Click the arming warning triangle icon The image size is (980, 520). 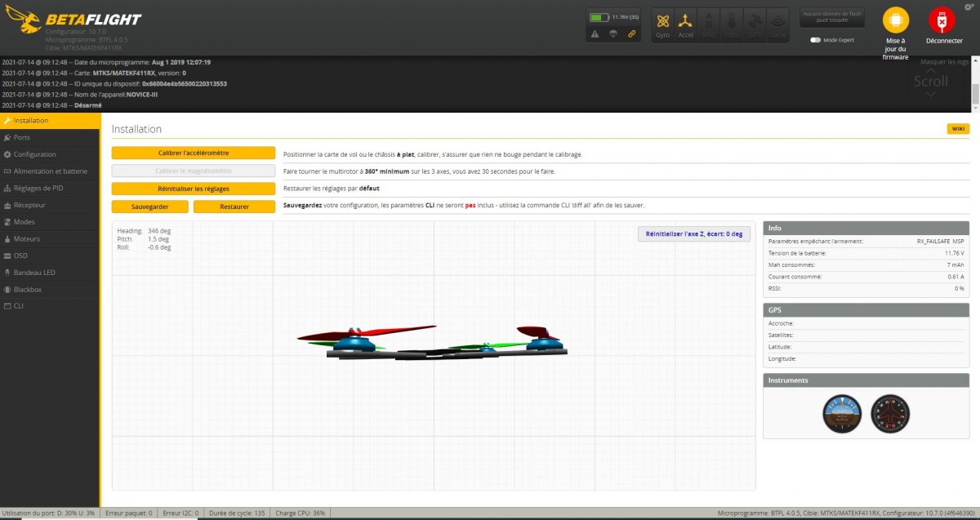click(595, 33)
